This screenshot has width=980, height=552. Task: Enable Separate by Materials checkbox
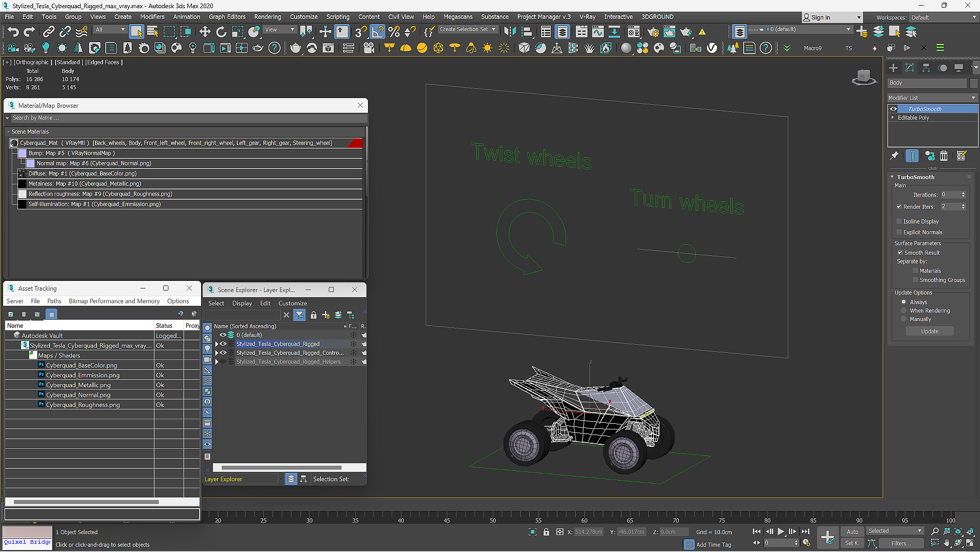(916, 271)
